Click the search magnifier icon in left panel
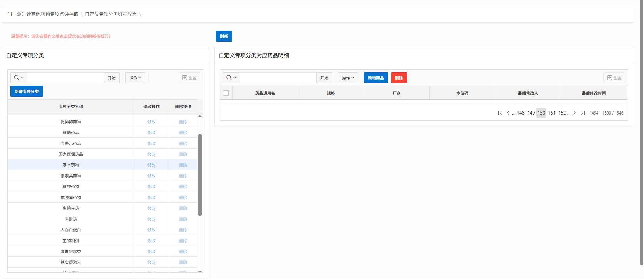644x279 pixels. coord(16,78)
